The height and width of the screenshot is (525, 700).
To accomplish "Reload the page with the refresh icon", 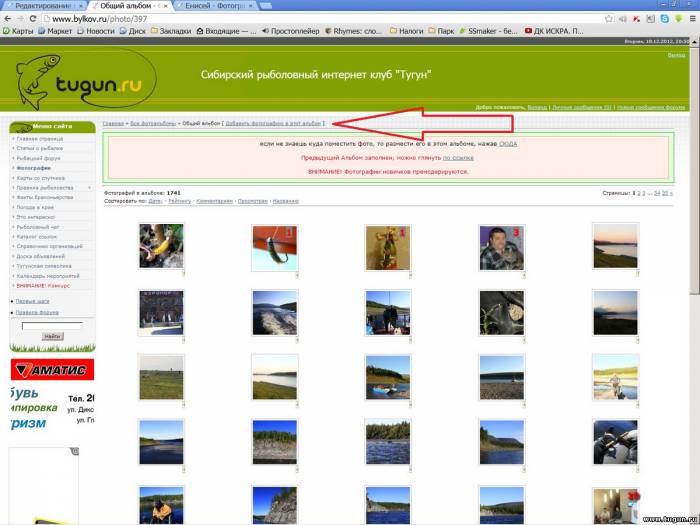I will click(x=33, y=19).
